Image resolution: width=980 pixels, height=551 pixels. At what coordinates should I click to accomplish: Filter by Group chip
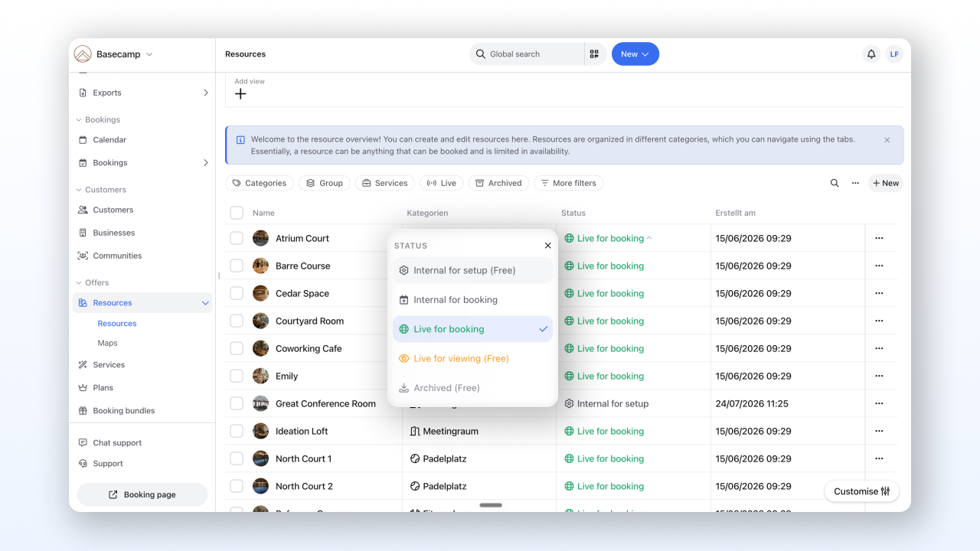coord(325,184)
